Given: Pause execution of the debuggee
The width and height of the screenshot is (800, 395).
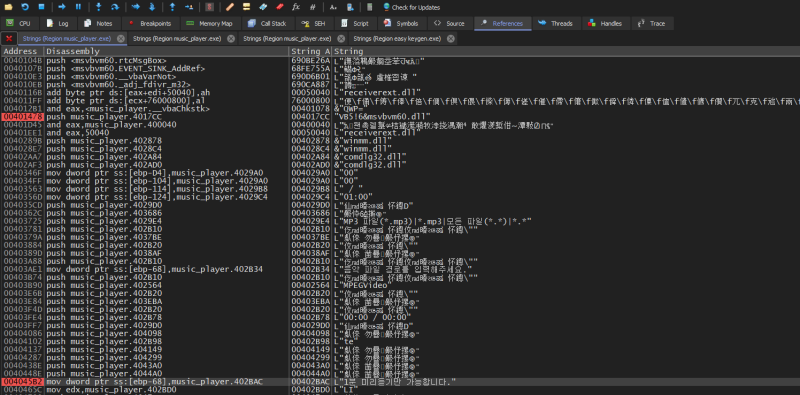Looking at the screenshot, I should click(x=78, y=7).
